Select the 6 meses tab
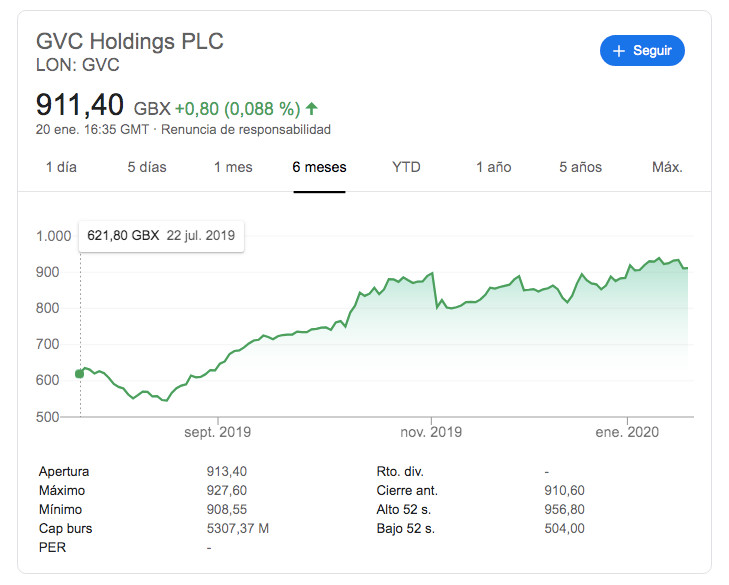The image size is (729, 585). tap(319, 167)
